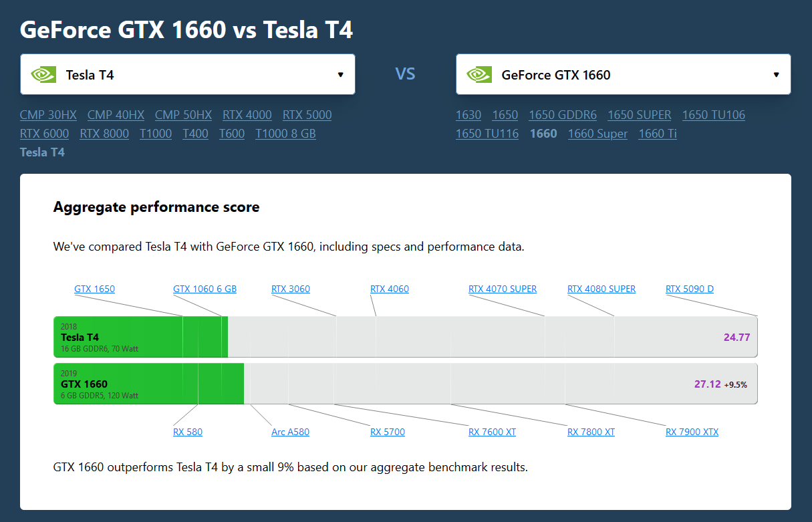
Task: Click the RTX 5090 D chart link
Action: (690, 289)
